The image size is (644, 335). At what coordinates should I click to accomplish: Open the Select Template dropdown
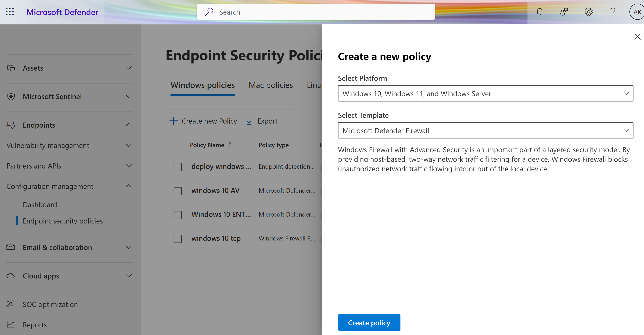point(486,130)
